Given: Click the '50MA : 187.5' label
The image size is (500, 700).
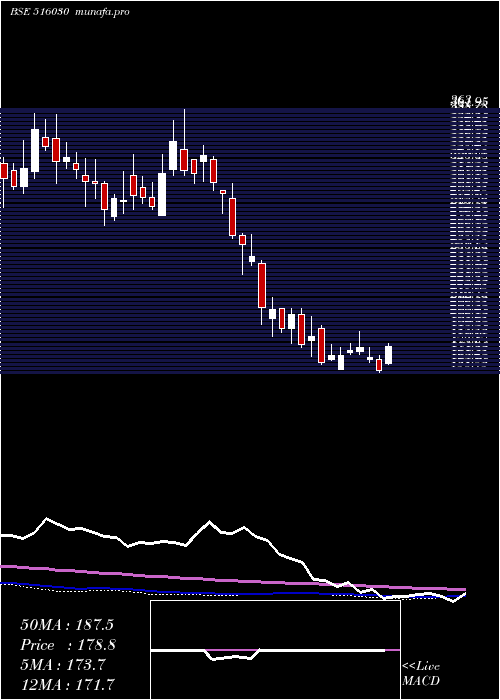Looking at the screenshot, I should (67, 625).
